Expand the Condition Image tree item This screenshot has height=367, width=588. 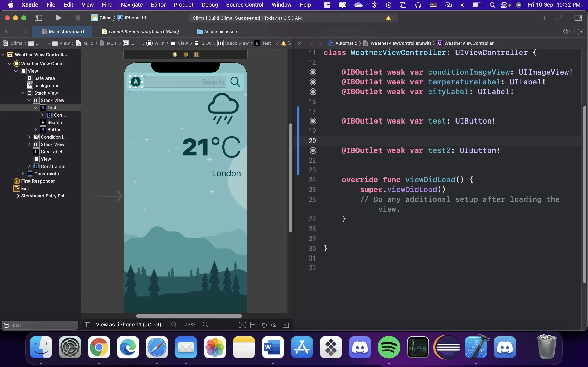tap(29, 137)
